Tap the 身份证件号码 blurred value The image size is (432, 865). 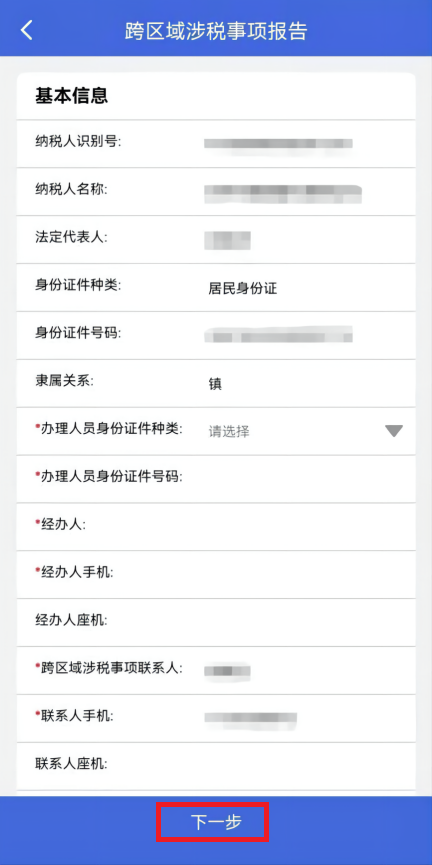pos(278,335)
